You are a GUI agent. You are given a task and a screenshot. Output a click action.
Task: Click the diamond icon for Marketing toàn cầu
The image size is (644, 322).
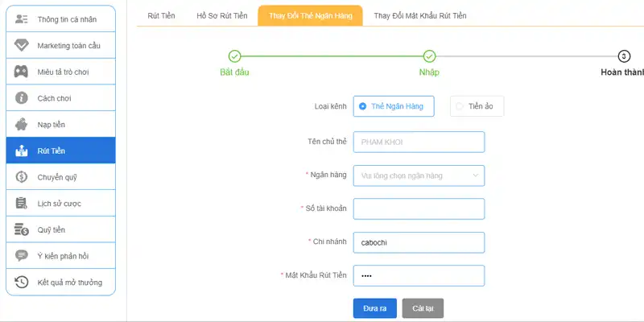(x=22, y=45)
